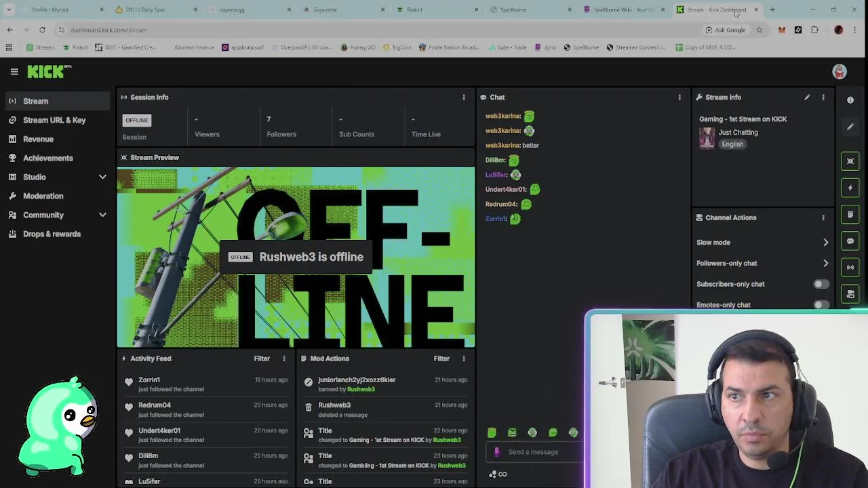Click the English language tag
Viewport: 868px width, 488px height.
[732, 144]
